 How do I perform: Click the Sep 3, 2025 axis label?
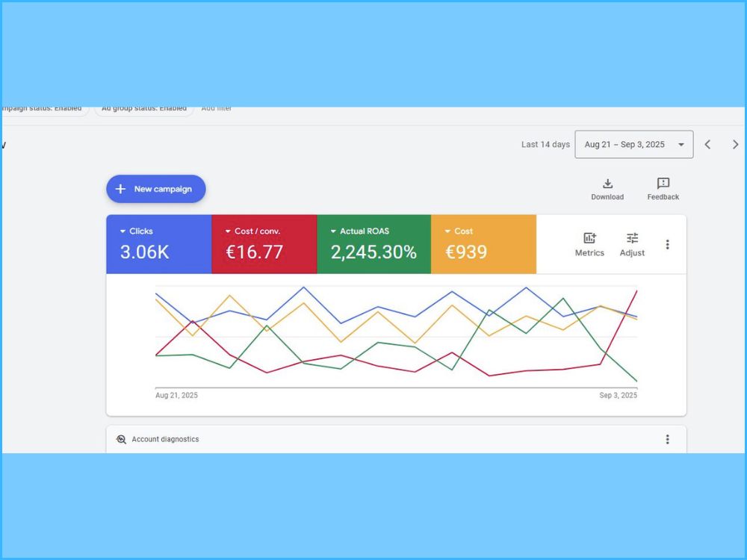[618, 395]
